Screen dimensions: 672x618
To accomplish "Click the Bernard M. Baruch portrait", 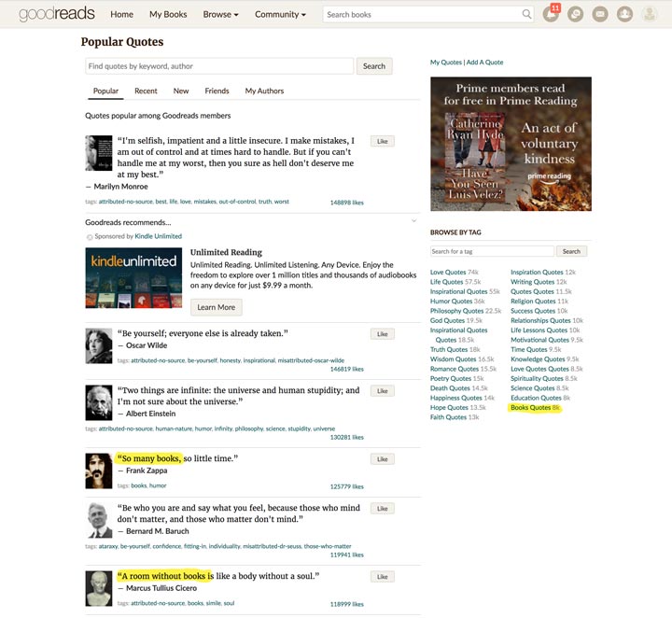I will [x=99, y=520].
